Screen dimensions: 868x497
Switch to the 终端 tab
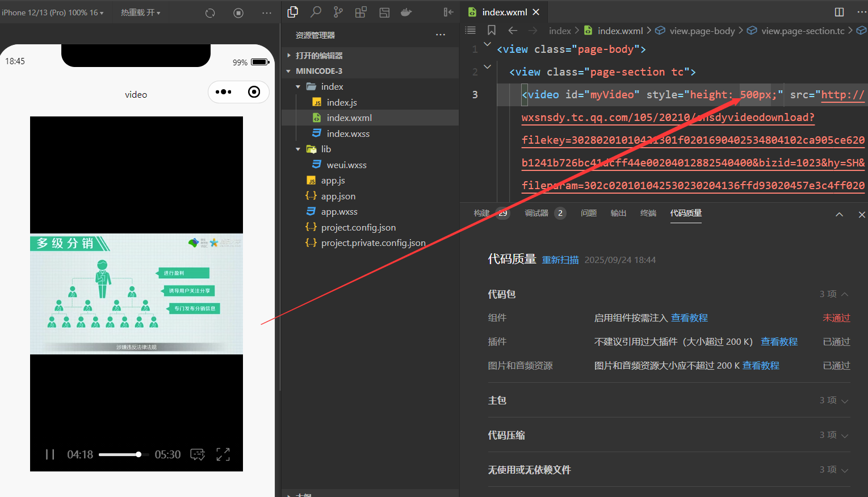(x=648, y=213)
